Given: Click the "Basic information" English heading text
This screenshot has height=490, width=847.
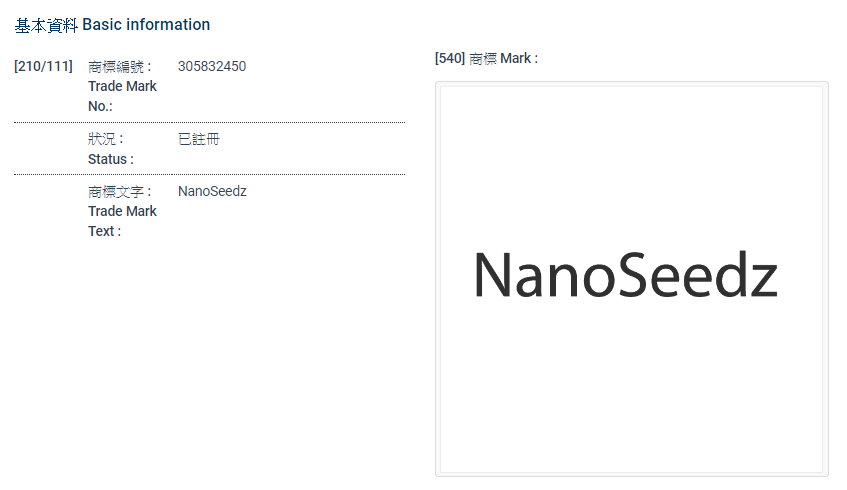Looking at the screenshot, I should (x=146, y=24).
